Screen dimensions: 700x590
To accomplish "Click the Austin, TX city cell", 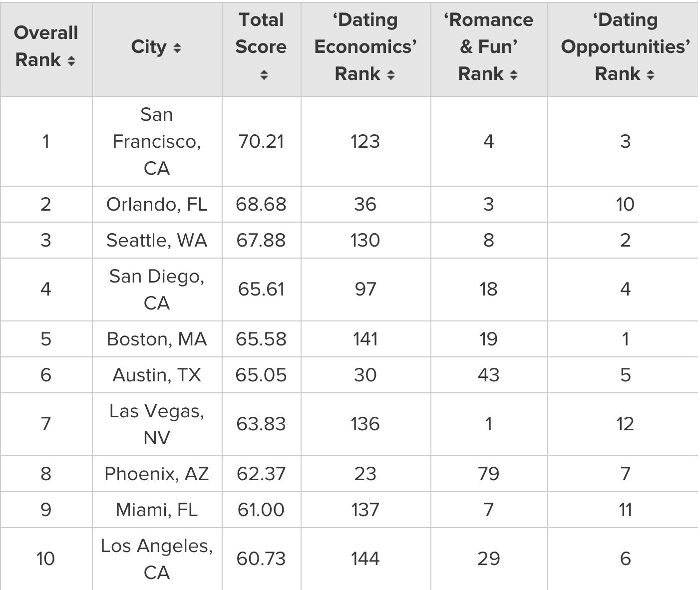I will pos(157,375).
